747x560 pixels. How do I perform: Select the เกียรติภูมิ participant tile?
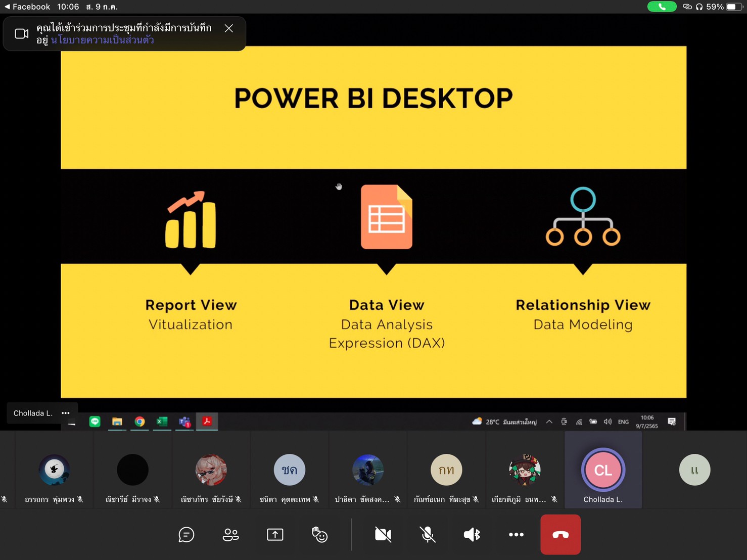[x=525, y=470]
